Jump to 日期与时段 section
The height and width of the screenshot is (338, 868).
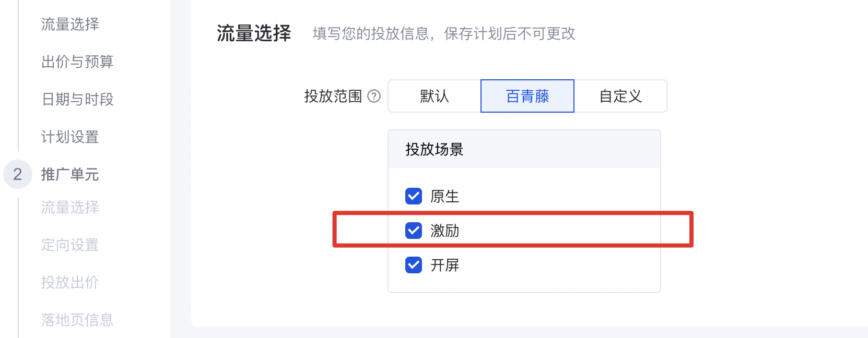click(77, 99)
